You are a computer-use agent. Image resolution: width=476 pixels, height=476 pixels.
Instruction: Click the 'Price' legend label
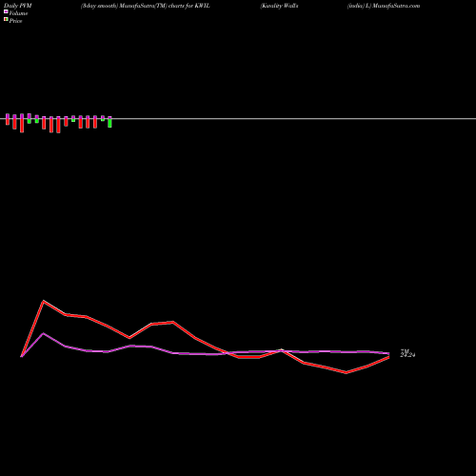tap(15, 21)
